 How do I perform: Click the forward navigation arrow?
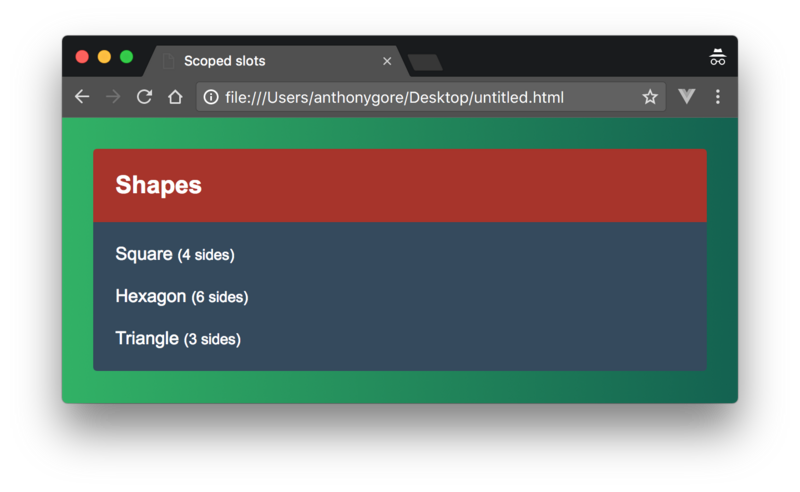point(113,97)
